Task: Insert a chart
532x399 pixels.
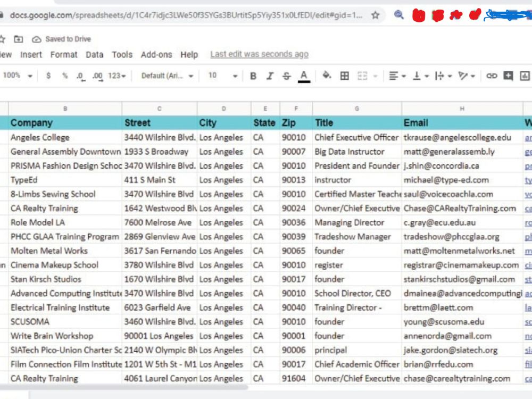Action: (x=525, y=76)
